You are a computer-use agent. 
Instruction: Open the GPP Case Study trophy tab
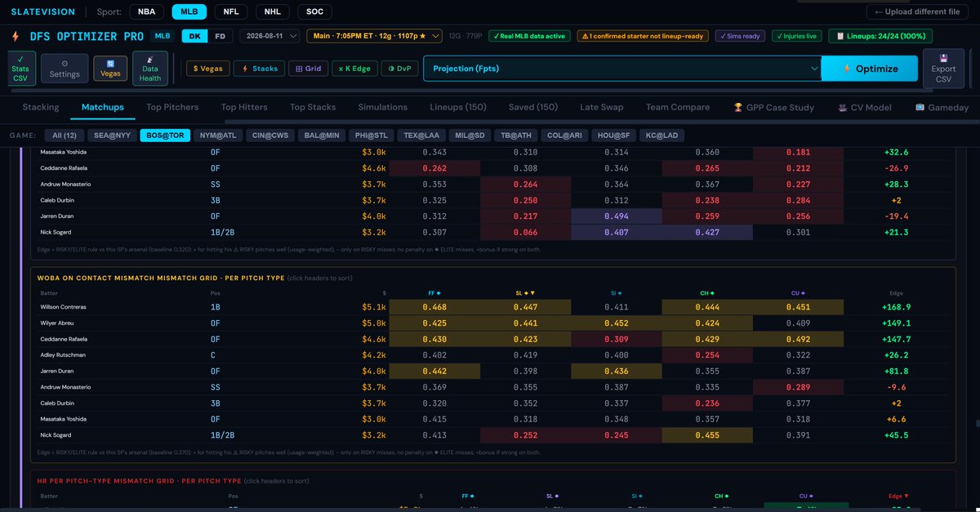click(x=773, y=107)
